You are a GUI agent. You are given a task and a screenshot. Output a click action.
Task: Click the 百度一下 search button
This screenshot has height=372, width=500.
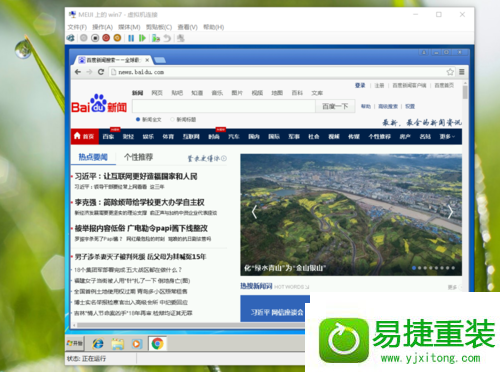(x=335, y=106)
